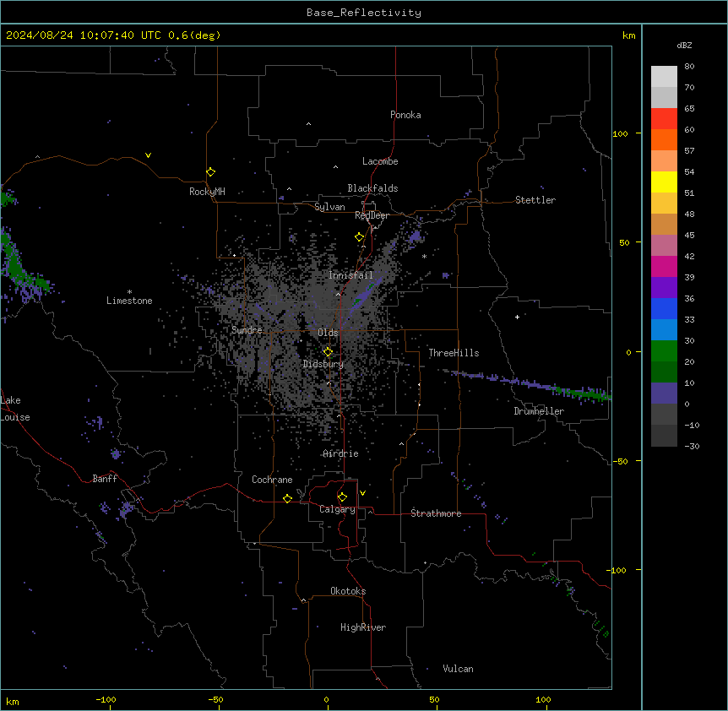This screenshot has height=711, width=728.
Task: Select the Innisfail label
Action: [350, 275]
